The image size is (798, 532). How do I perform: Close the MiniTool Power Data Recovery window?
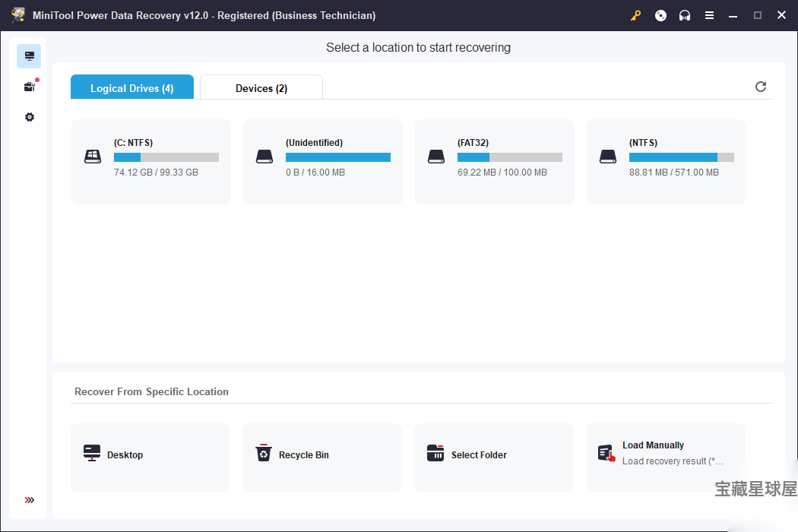782,15
